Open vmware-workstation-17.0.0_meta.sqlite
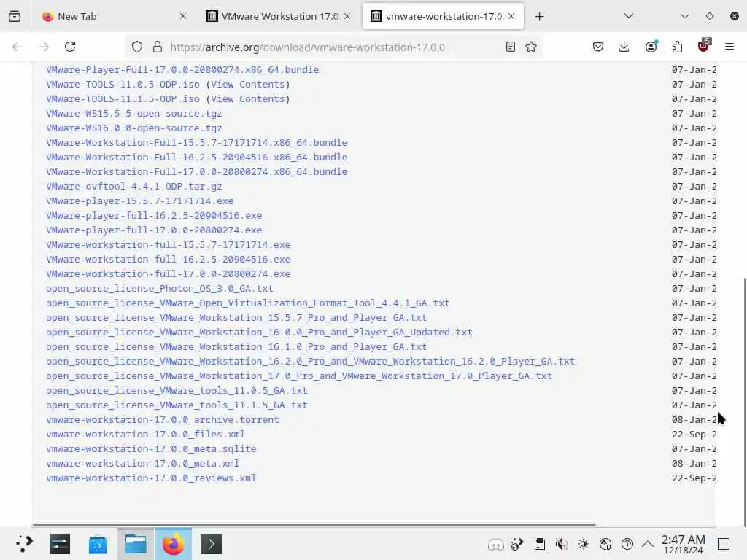 151,448
